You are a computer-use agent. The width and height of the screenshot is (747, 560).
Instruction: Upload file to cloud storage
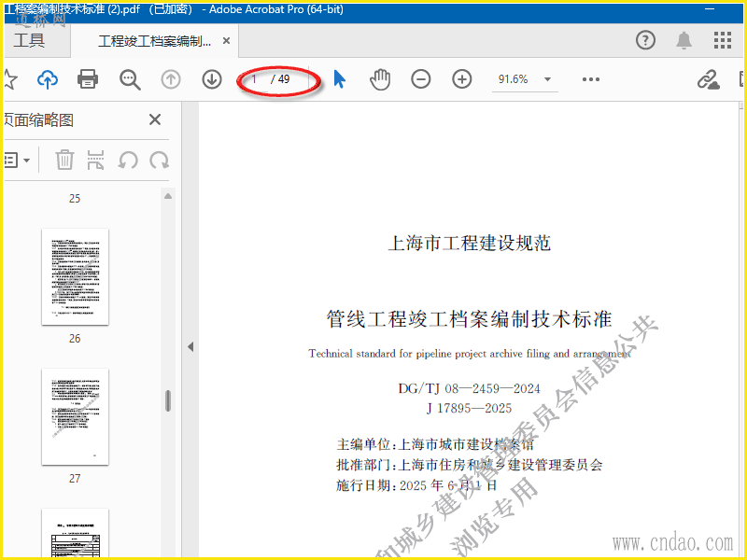point(48,79)
